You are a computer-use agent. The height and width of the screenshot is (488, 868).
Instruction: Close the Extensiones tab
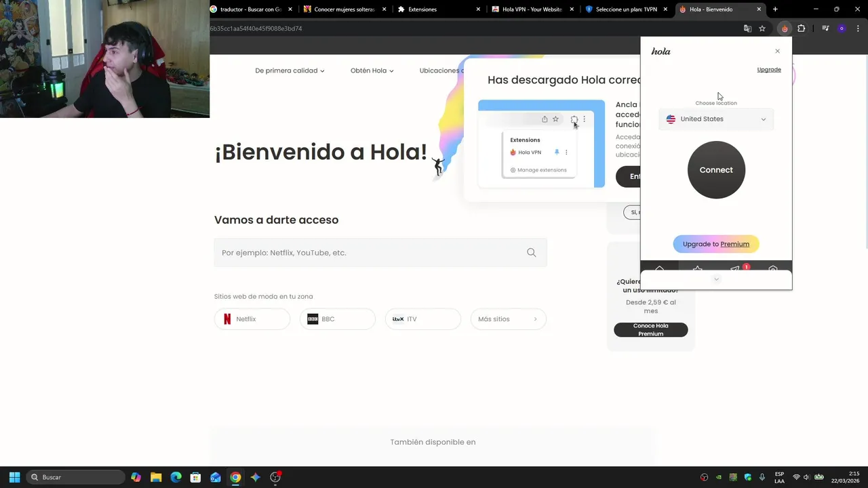point(478,9)
